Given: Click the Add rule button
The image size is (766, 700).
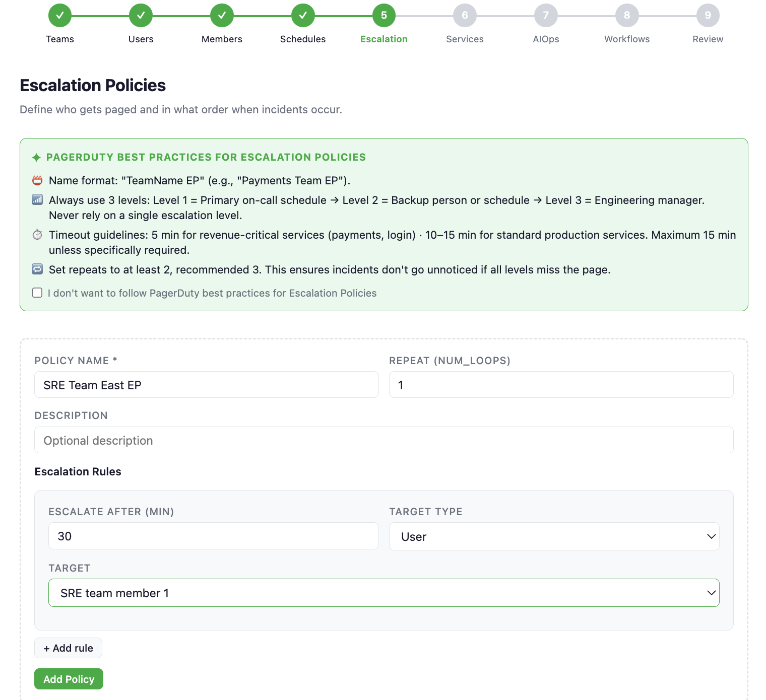Looking at the screenshot, I should [69, 648].
